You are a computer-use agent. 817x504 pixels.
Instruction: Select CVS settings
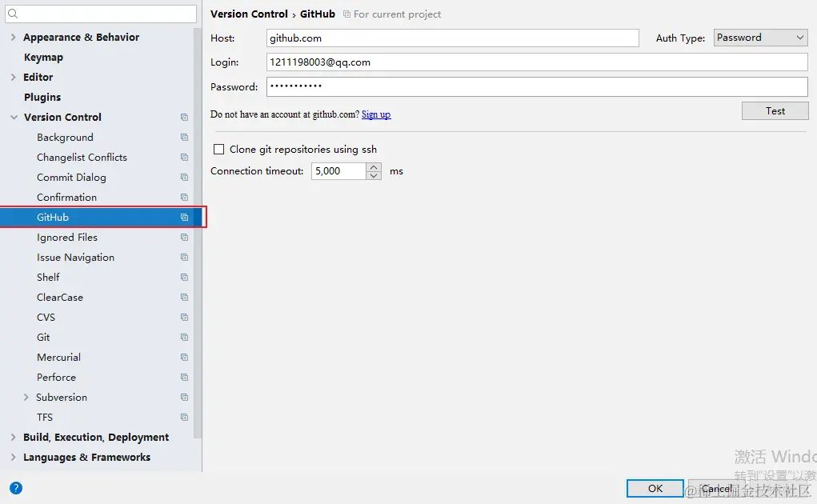pyautogui.click(x=46, y=317)
